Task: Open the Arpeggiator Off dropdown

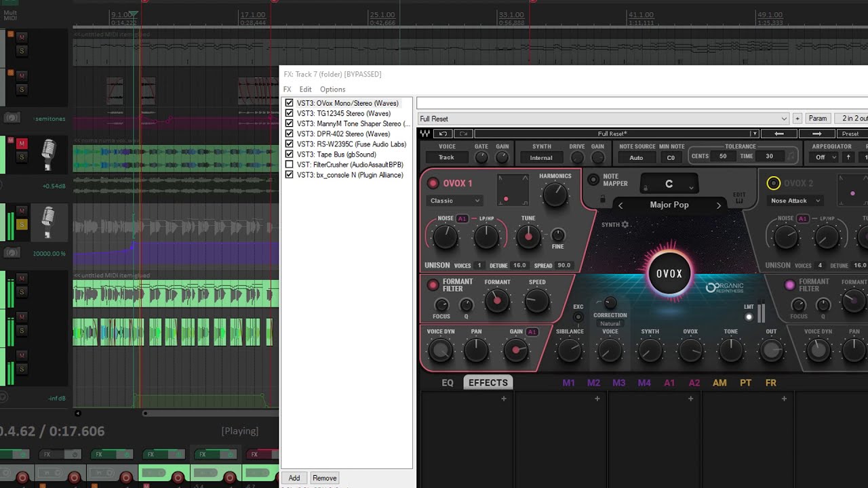Action: coord(824,157)
